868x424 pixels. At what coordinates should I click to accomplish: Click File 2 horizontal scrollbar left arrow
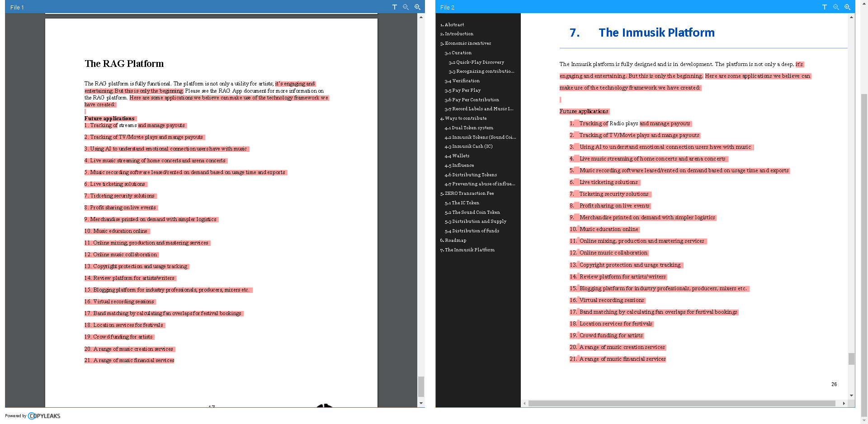coord(524,403)
